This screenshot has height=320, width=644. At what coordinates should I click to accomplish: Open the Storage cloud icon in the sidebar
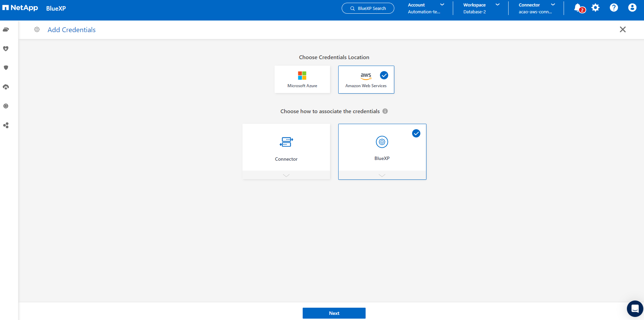coord(6,30)
